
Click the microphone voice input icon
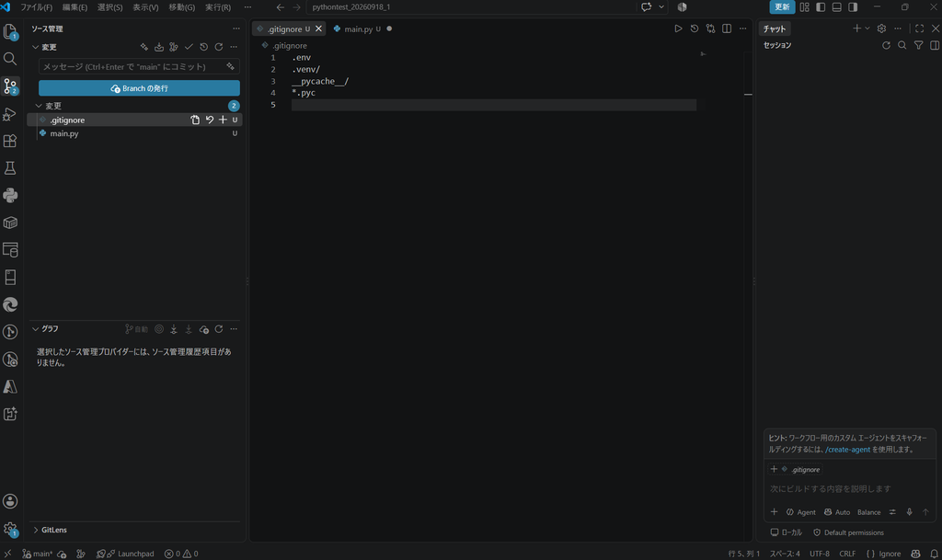910,512
